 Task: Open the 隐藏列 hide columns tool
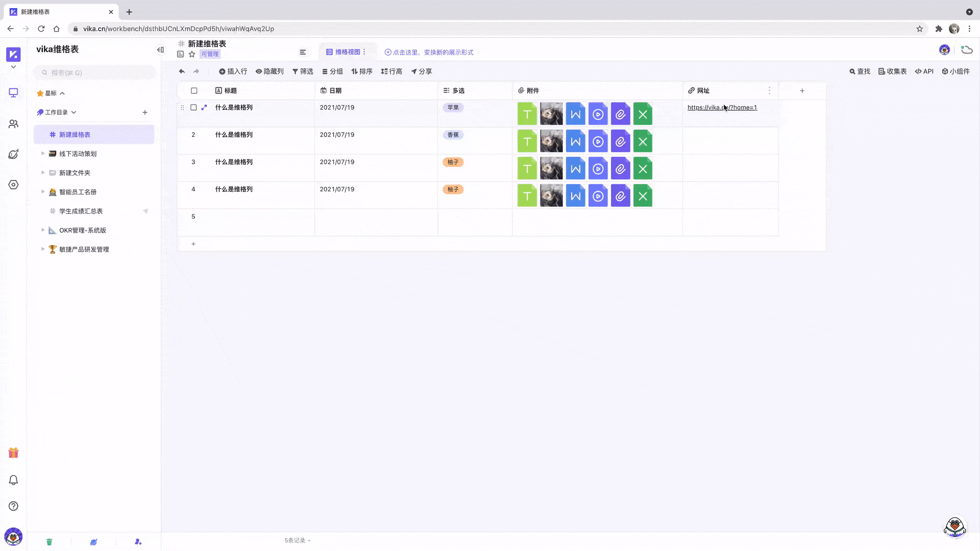pos(269,71)
